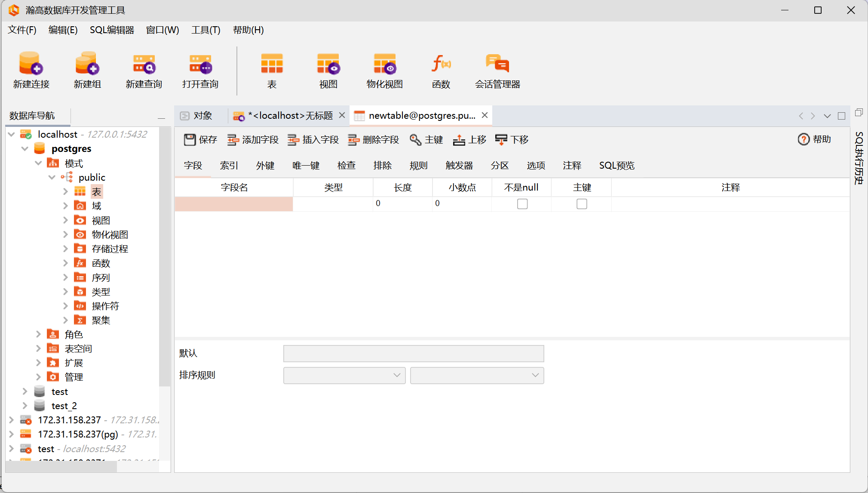
Task: Toggle the 不是null checkbox
Action: (x=522, y=204)
